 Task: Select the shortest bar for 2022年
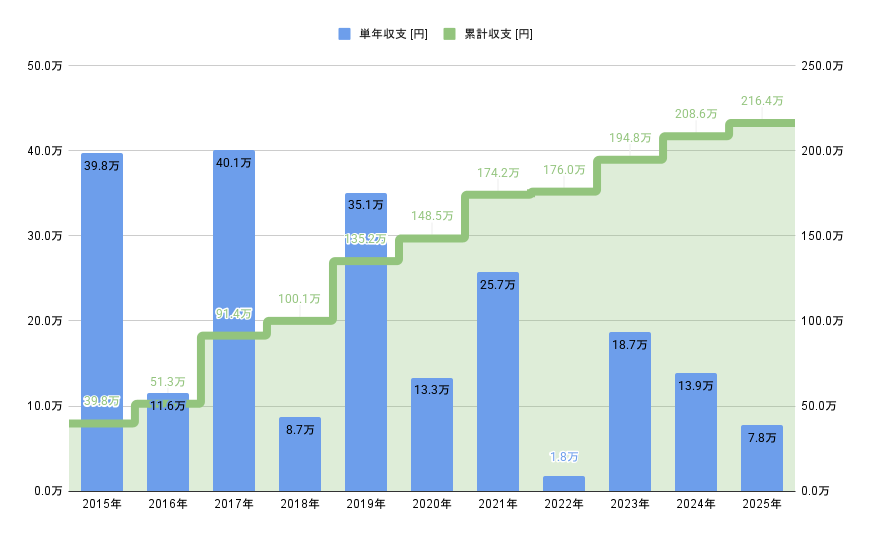[x=564, y=484]
